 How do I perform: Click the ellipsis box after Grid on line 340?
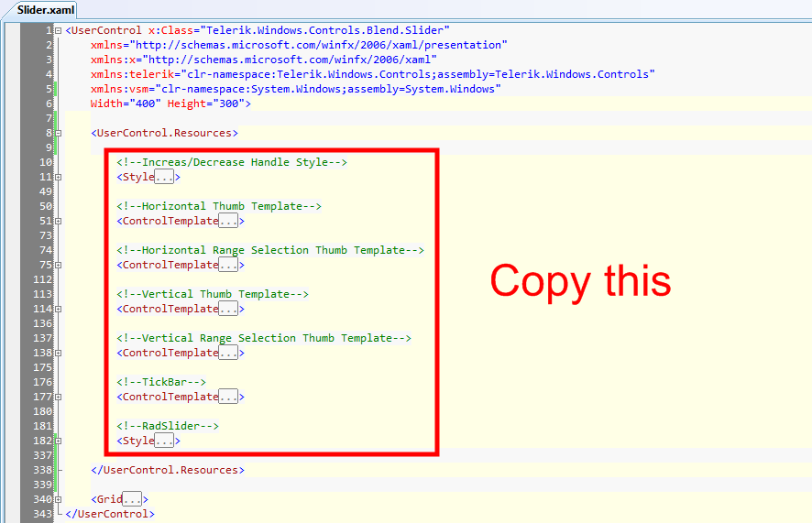point(132,499)
